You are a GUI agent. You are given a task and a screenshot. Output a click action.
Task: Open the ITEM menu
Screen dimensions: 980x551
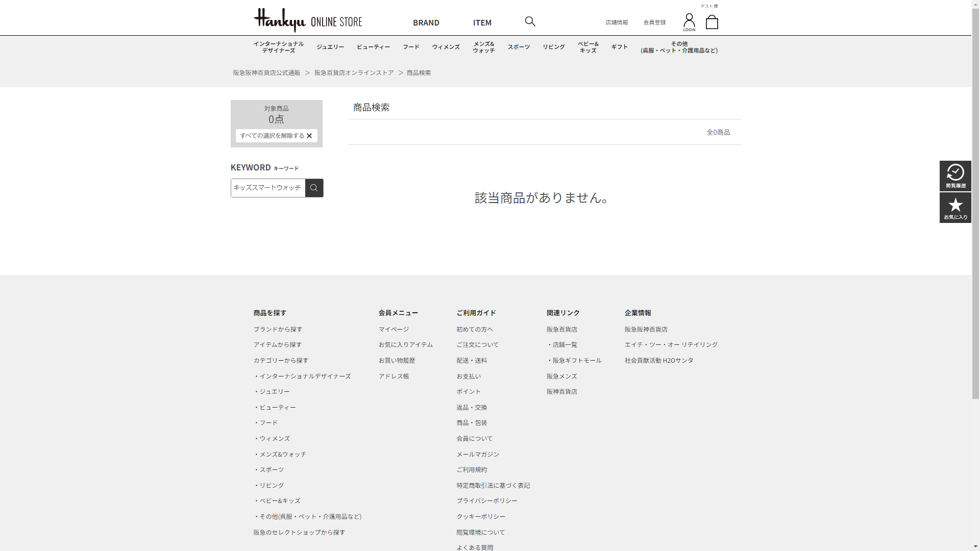[x=482, y=22]
